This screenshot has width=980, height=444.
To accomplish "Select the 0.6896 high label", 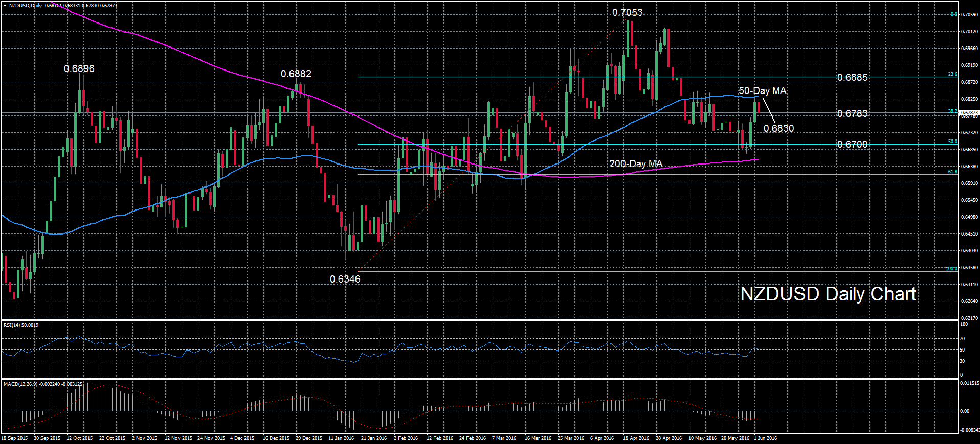I will coord(79,68).
